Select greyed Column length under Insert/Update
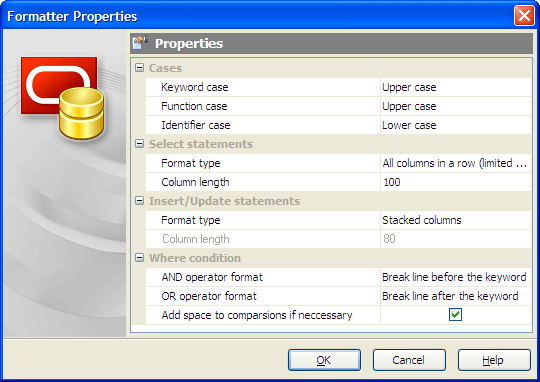Viewport: 540px width, 382px height. (196, 239)
